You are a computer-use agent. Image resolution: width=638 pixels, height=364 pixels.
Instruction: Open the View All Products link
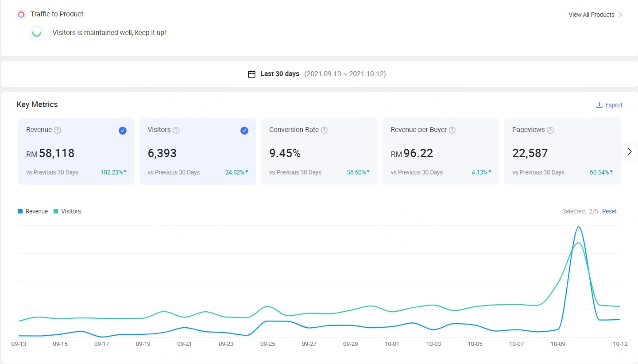591,15
